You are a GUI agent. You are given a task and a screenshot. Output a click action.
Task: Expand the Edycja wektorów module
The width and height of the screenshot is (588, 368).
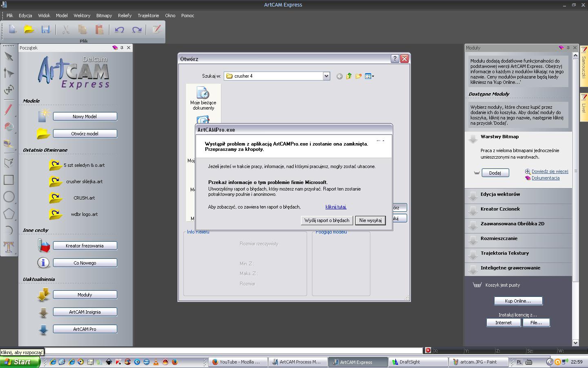coord(473,196)
